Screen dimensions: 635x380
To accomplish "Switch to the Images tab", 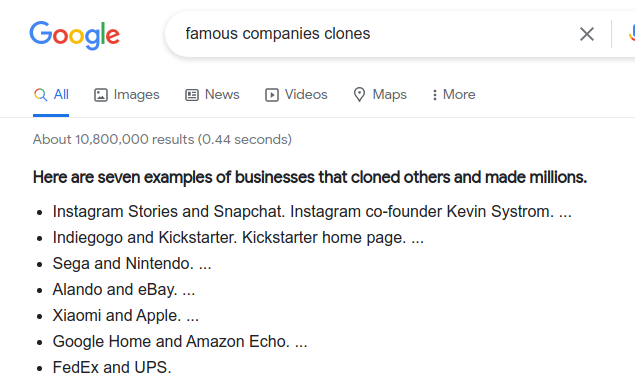I will pos(127,95).
